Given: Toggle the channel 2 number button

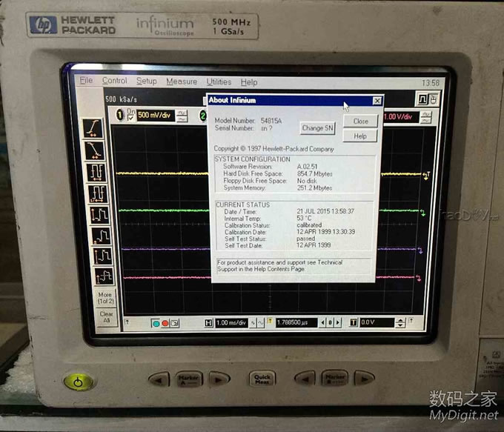Looking at the screenshot, I should point(202,115).
